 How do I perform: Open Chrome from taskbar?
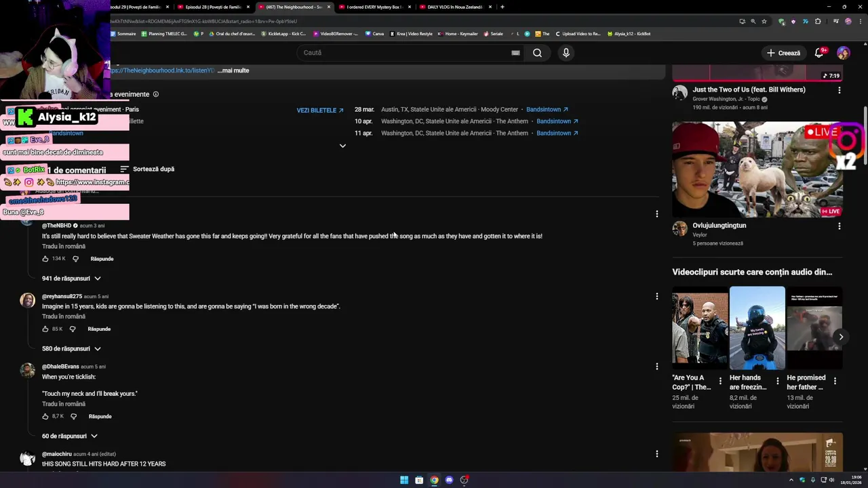click(434, 480)
